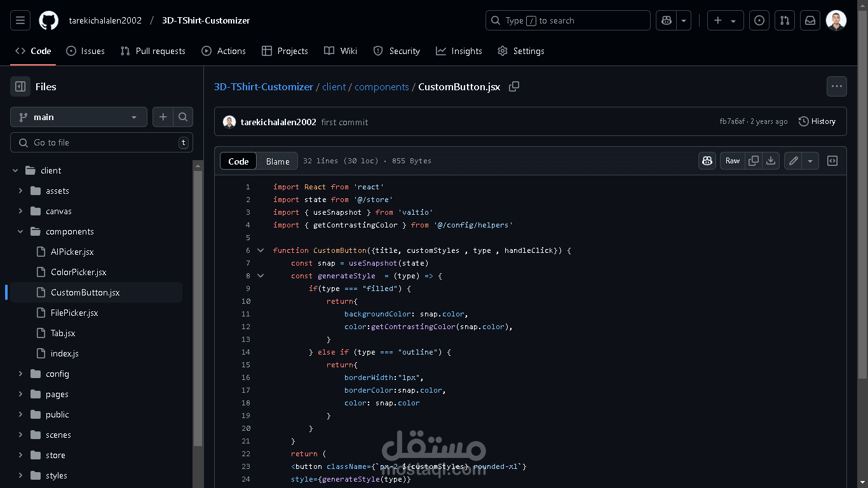View file History
The width and height of the screenshot is (868, 488).
tap(817, 121)
